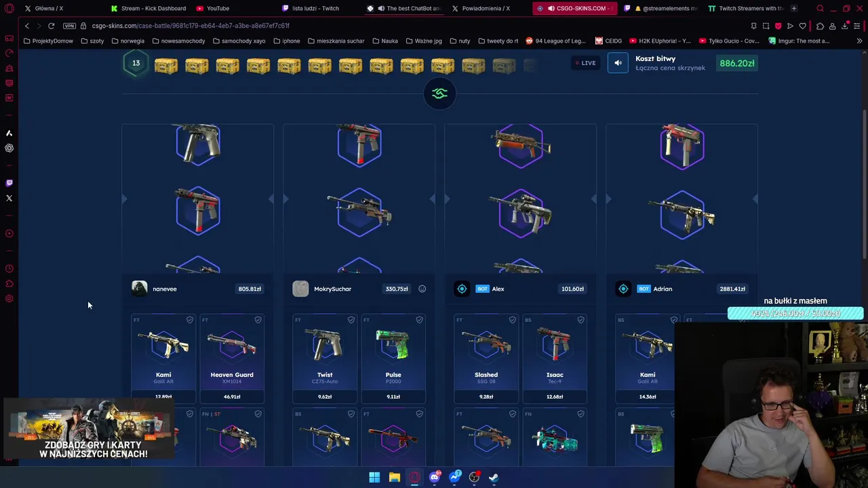Viewport: 868px width, 488px height.
Task: Open the H2K EUphoria bookmark
Action: [660, 41]
